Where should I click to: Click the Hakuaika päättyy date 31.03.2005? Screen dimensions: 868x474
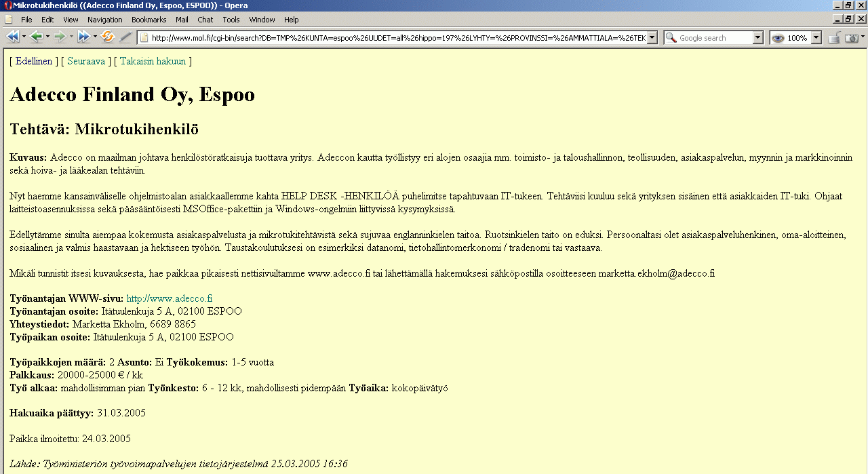click(x=121, y=412)
